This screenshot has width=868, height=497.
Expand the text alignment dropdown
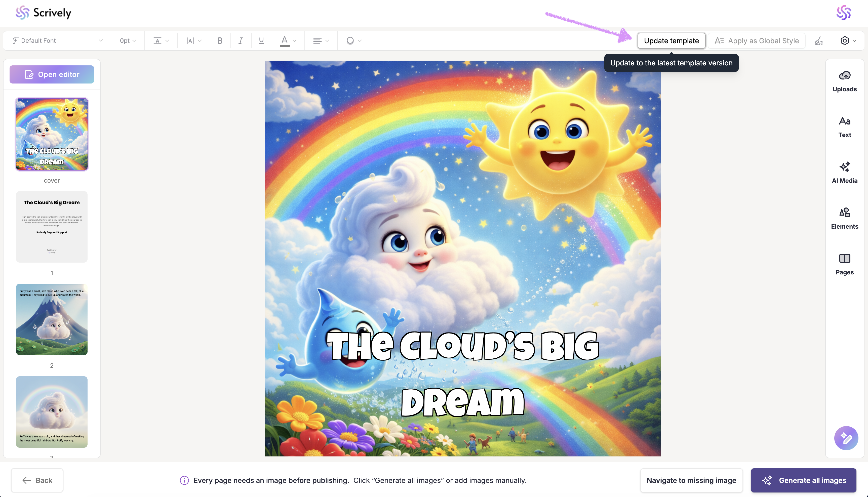tap(321, 41)
